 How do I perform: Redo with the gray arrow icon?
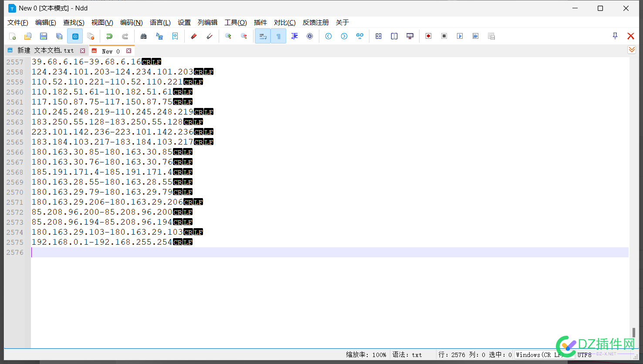pyautogui.click(x=125, y=36)
